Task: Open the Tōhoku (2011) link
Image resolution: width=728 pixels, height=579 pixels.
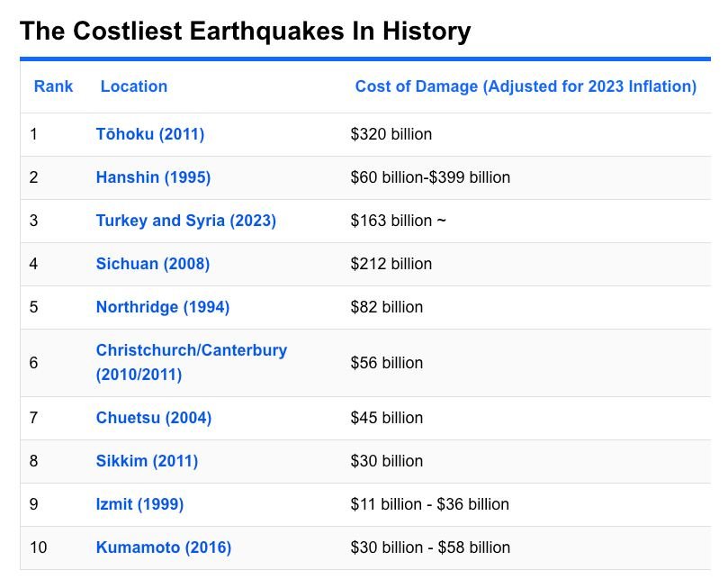Action: (x=149, y=134)
